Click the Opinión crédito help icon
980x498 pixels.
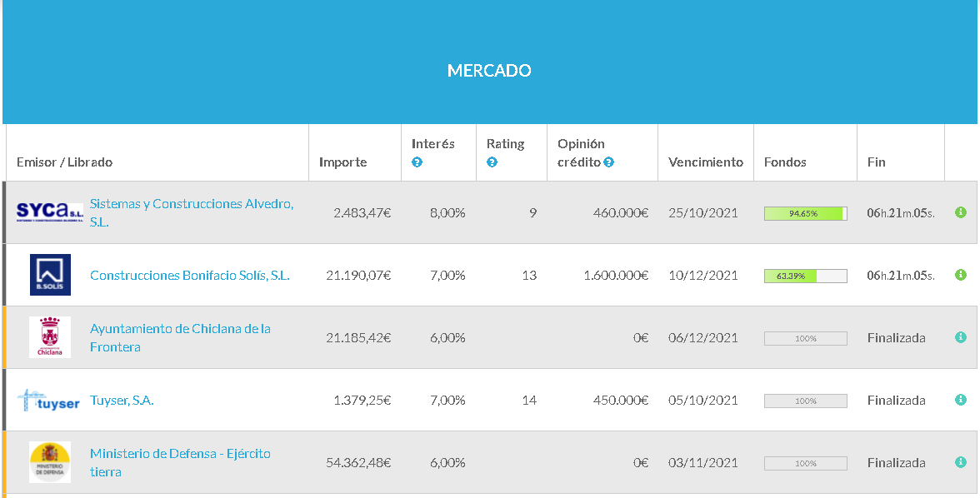coord(608,162)
